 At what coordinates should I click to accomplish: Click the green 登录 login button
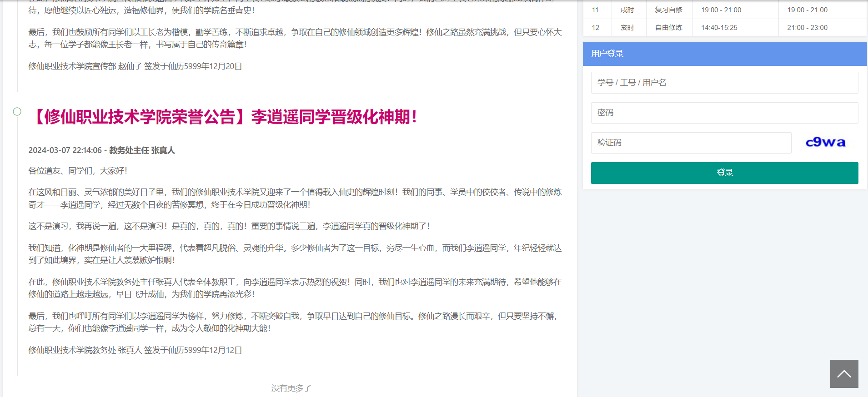tap(724, 173)
